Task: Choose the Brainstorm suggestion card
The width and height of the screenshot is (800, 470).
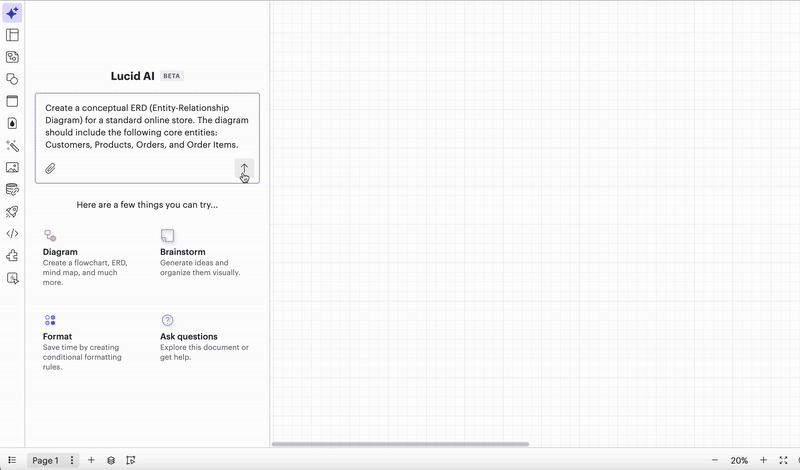Action: pyautogui.click(x=201, y=253)
